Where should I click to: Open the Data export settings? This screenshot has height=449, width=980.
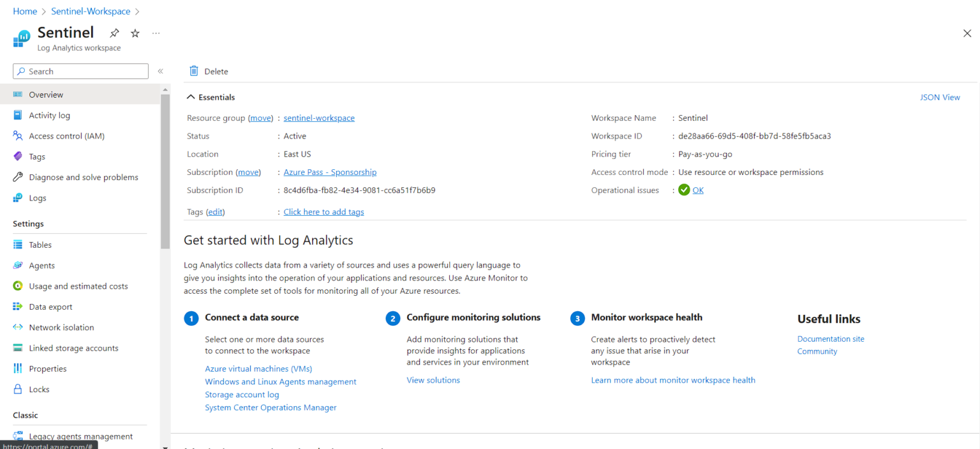(x=52, y=307)
